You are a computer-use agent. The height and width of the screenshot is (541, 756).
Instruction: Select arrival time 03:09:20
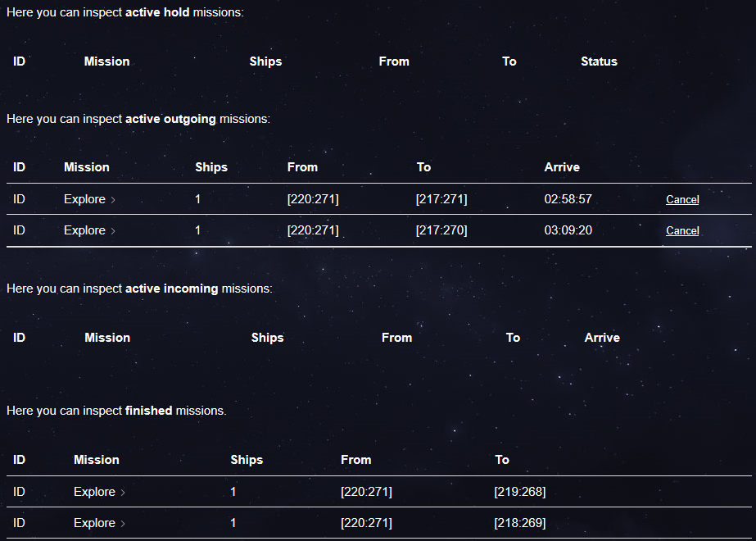(568, 230)
